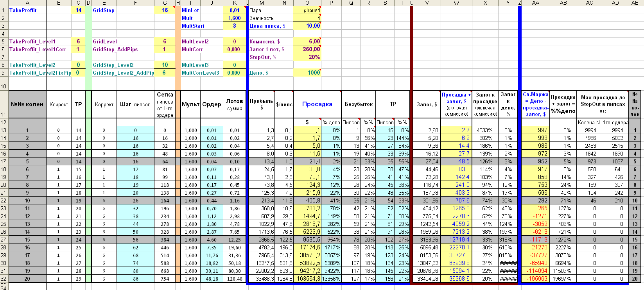644x290 pixels.
Task: Click the Колена N subheader cell
Action: (x=589, y=122)
